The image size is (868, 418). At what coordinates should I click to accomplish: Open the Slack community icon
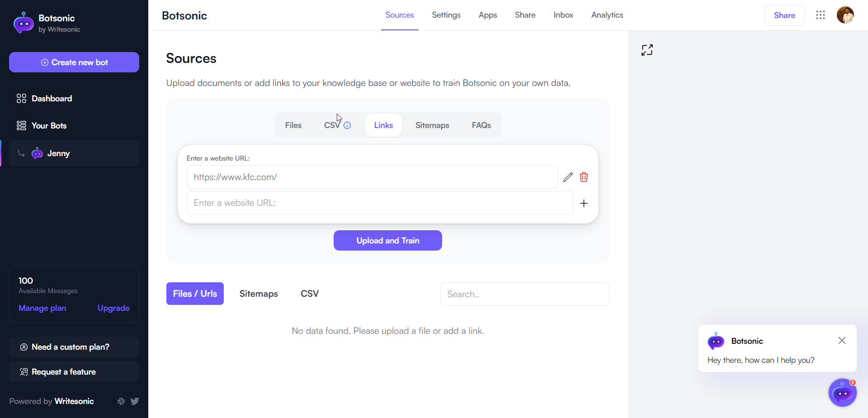[x=121, y=401]
